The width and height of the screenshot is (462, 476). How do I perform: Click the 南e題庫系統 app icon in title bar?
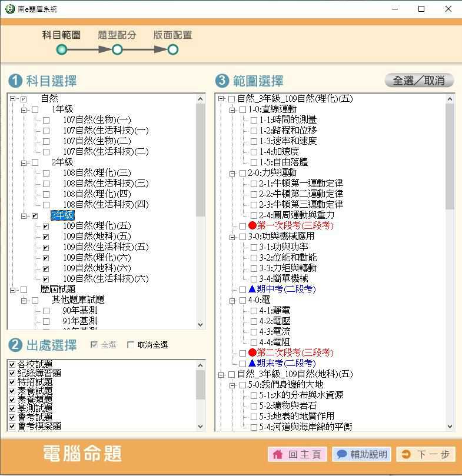point(10,9)
